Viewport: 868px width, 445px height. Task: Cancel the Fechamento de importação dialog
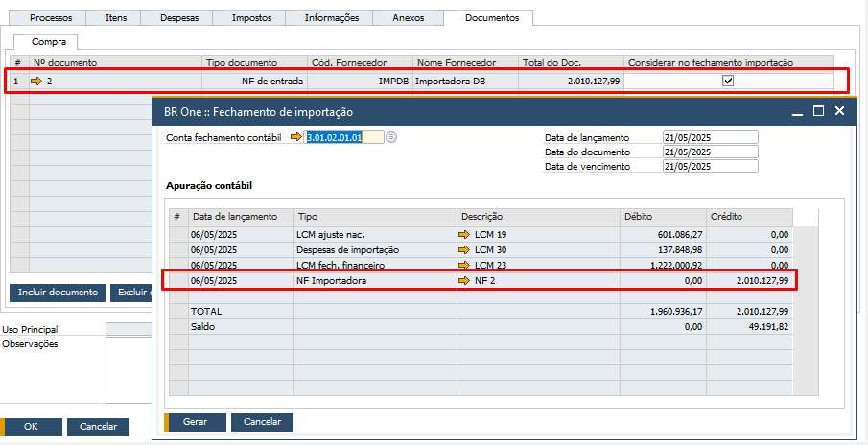263,422
